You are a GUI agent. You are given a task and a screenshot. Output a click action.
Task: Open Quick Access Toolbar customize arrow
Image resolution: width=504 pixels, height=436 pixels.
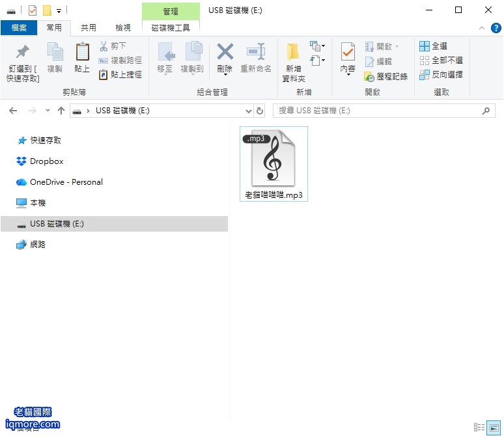click(59, 11)
